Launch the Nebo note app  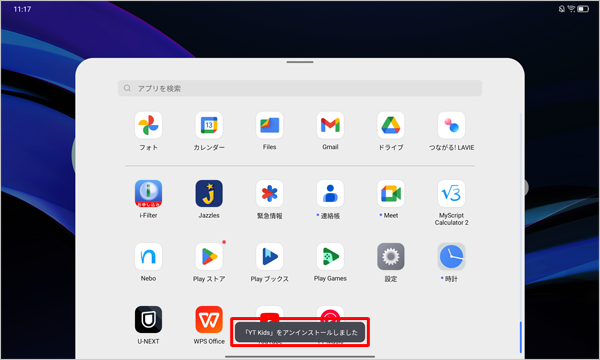tap(148, 256)
